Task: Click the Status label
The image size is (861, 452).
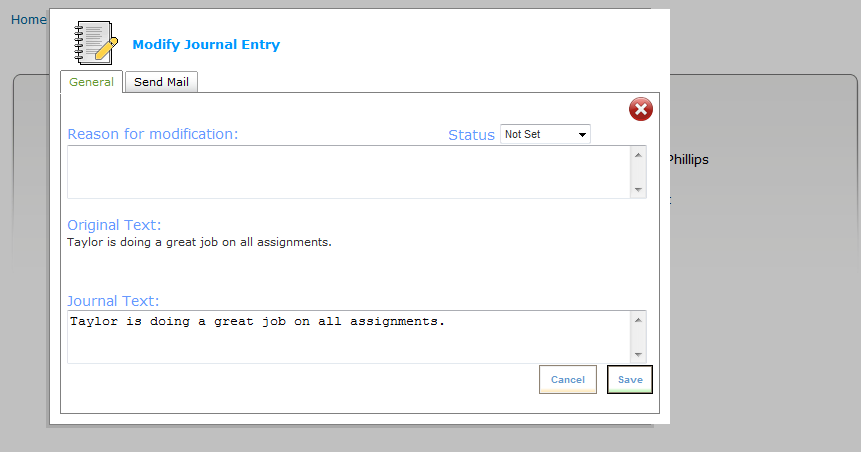Action: (471, 135)
